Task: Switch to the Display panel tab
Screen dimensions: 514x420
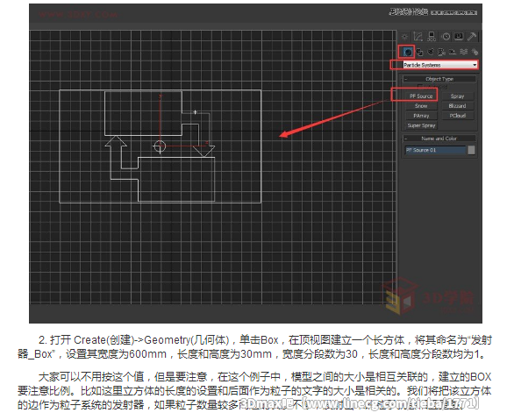Action: point(459,37)
